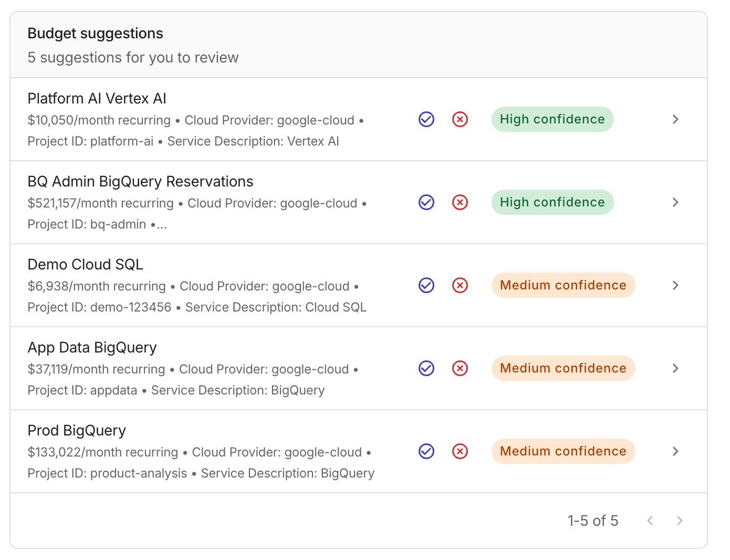
Task: Accept the App Data BigQuery suggestion
Action: pos(426,368)
